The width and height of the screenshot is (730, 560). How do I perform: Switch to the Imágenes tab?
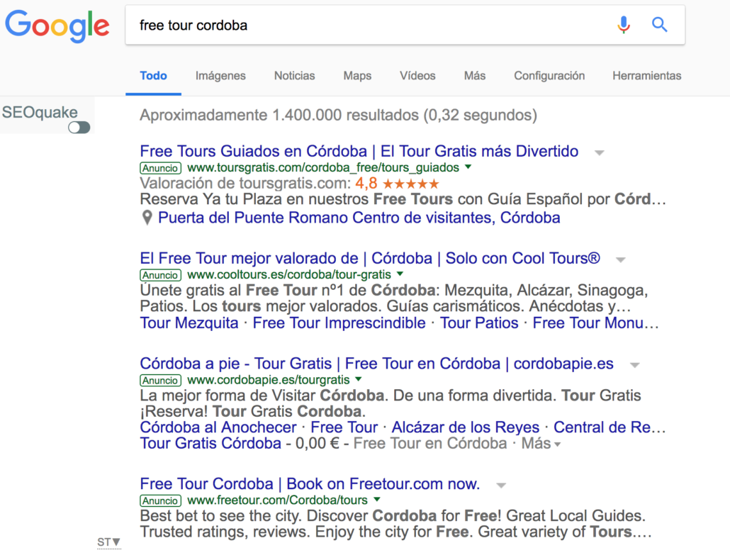(220, 76)
